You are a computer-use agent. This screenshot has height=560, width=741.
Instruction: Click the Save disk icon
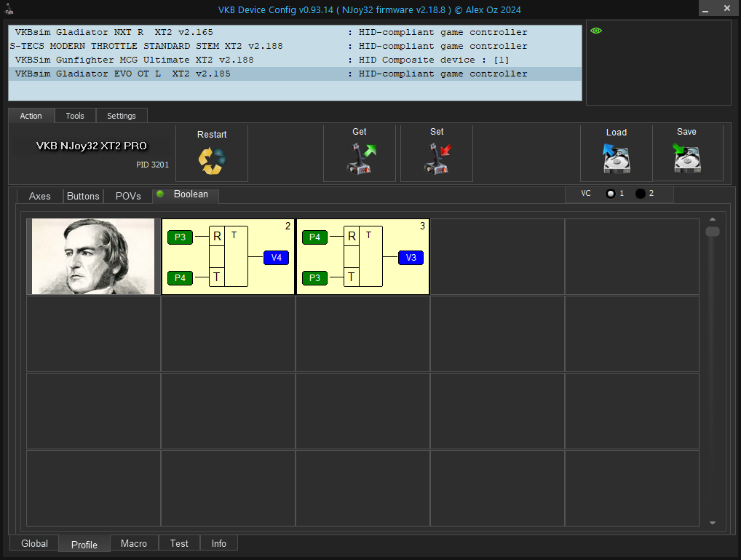[686, 159]
